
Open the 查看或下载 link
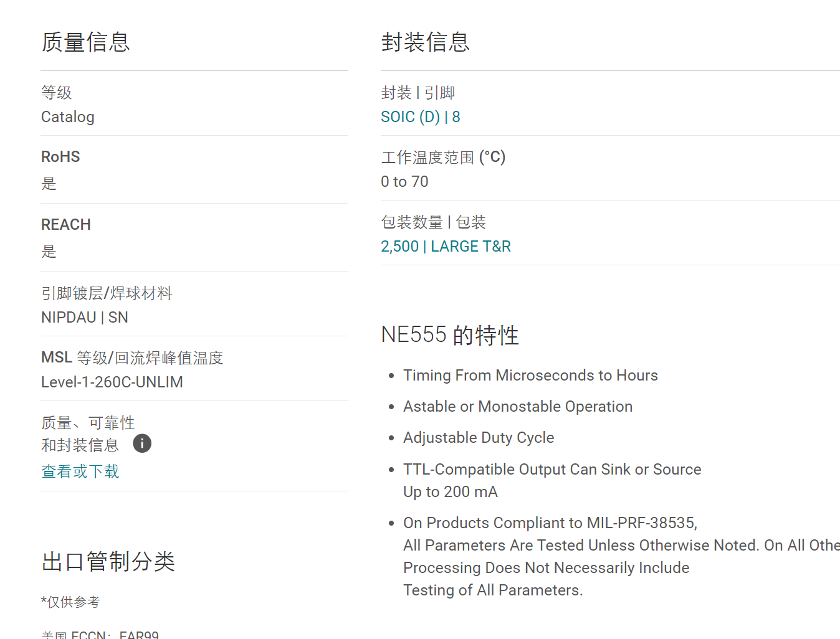click(x=80, y=471)
